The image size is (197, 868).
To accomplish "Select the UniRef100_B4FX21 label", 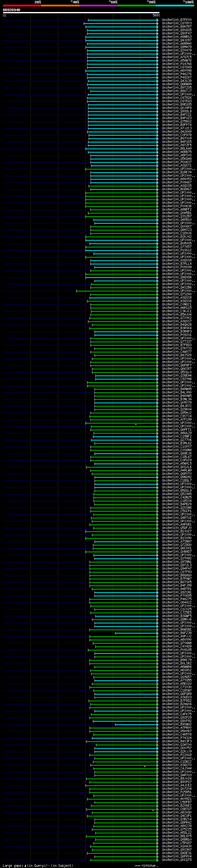I will pyautogui.click(x=176, y=115).
